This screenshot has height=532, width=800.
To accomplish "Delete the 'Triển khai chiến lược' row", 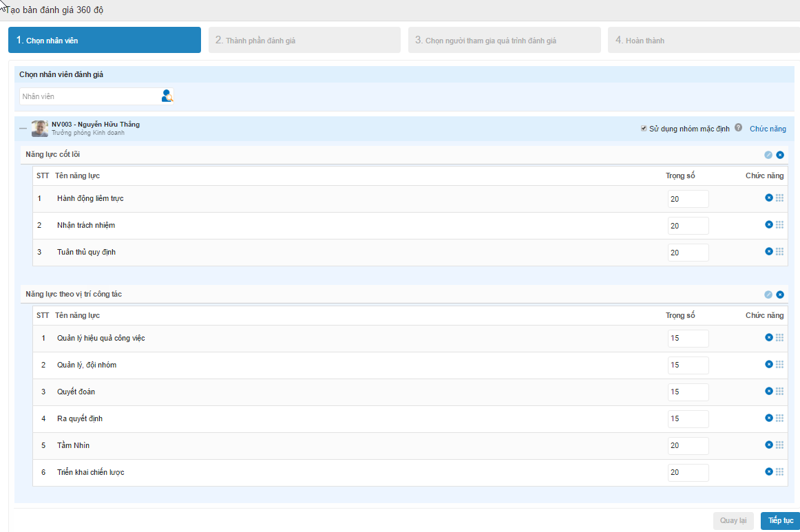I will 768,472.
